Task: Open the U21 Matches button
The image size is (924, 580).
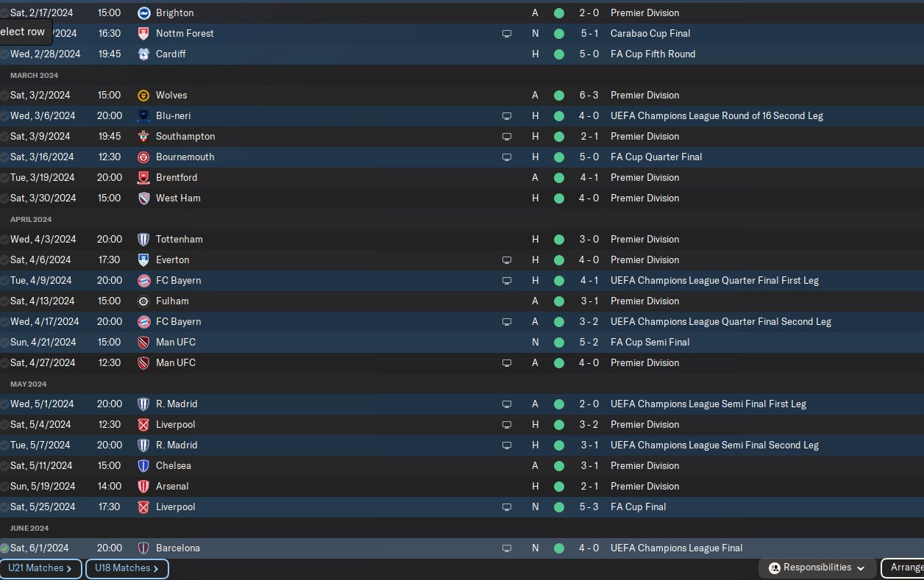Action: (40, 568)
